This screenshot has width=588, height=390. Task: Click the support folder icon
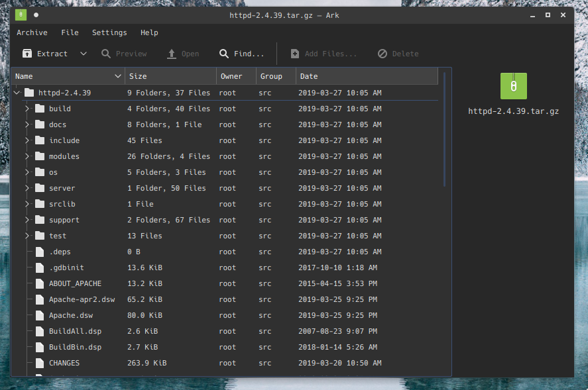(40, 220)
